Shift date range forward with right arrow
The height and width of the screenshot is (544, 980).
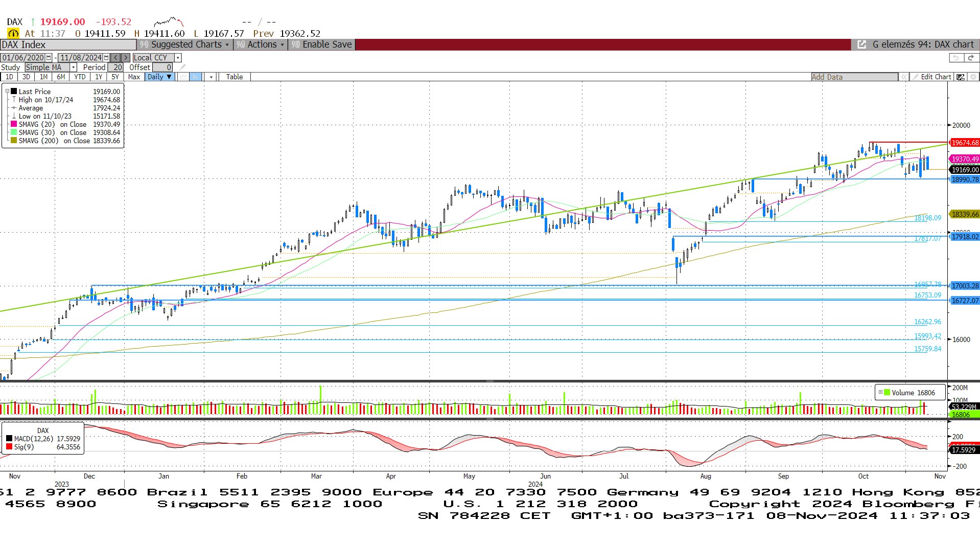(x=125, y=58)
